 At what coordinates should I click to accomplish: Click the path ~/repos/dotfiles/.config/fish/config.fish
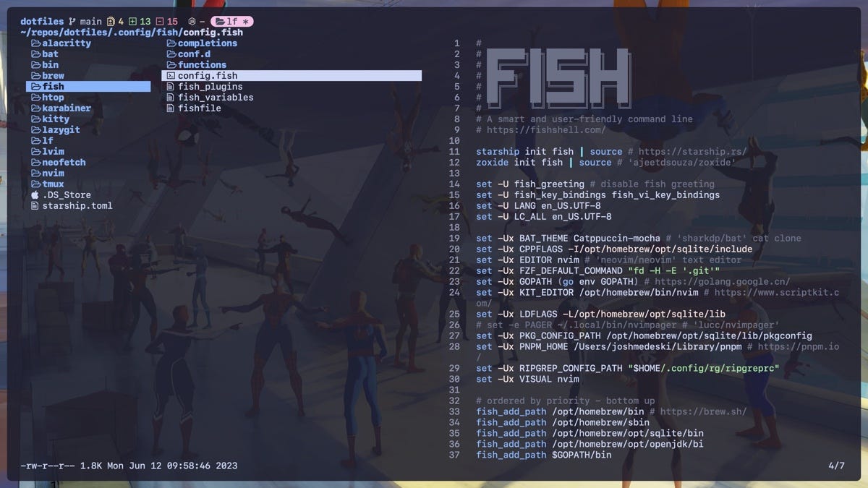132,33
